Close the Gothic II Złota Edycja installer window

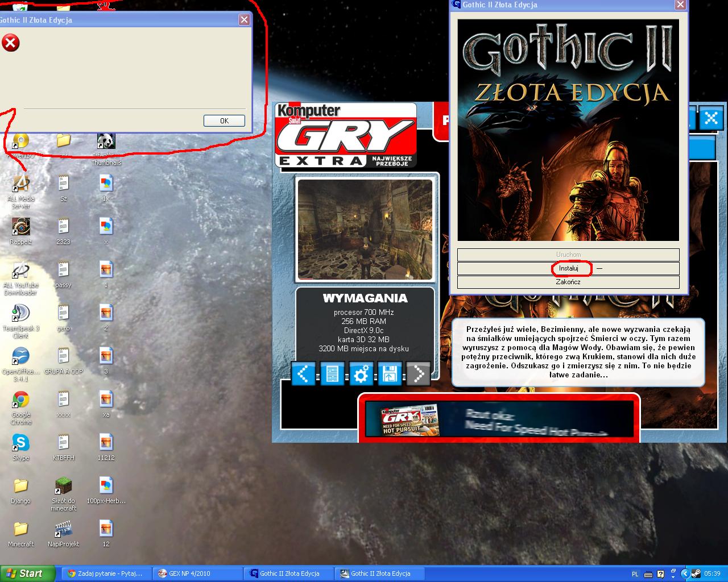pyautogui.click(x=680, y=5)
